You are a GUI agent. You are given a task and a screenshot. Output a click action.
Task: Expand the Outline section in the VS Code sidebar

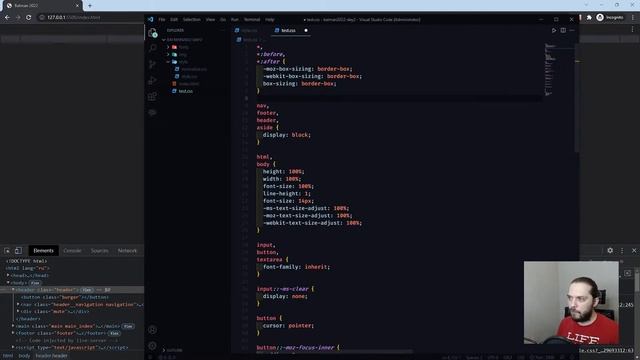[164, 350]
